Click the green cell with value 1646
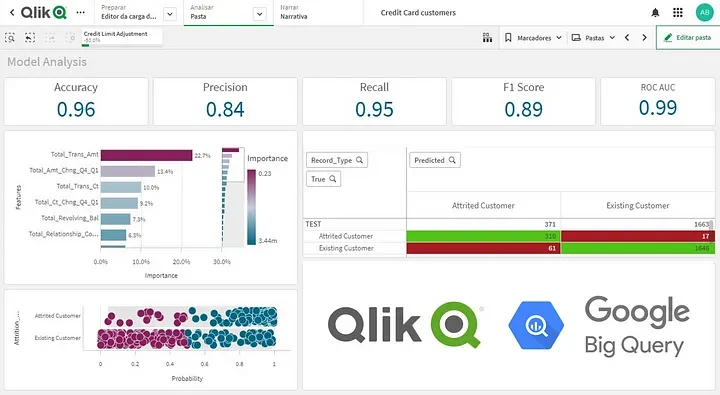 point(637,248)
